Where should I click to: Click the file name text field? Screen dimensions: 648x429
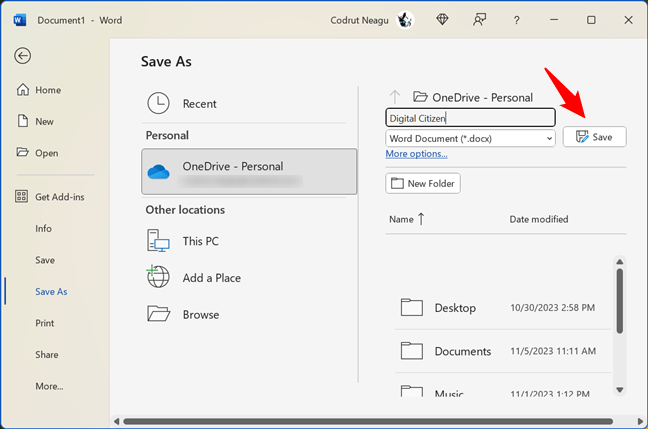[470, 118]
